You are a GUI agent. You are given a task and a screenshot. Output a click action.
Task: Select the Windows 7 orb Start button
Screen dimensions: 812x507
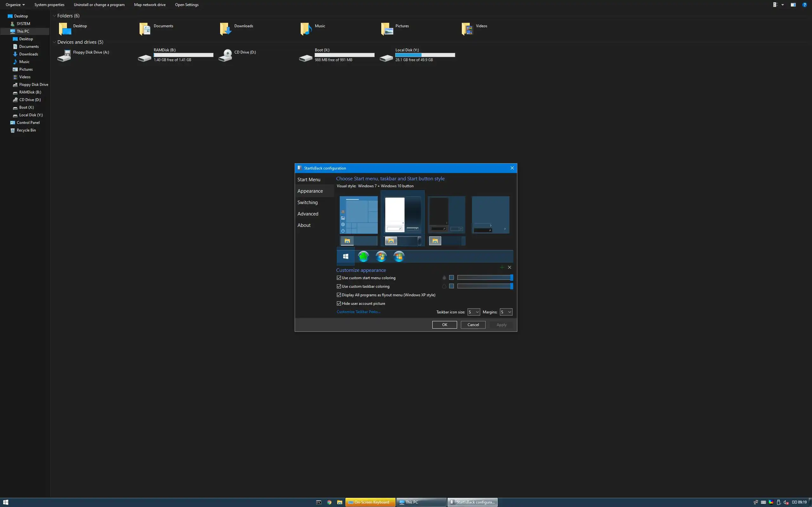coord(381,257)
